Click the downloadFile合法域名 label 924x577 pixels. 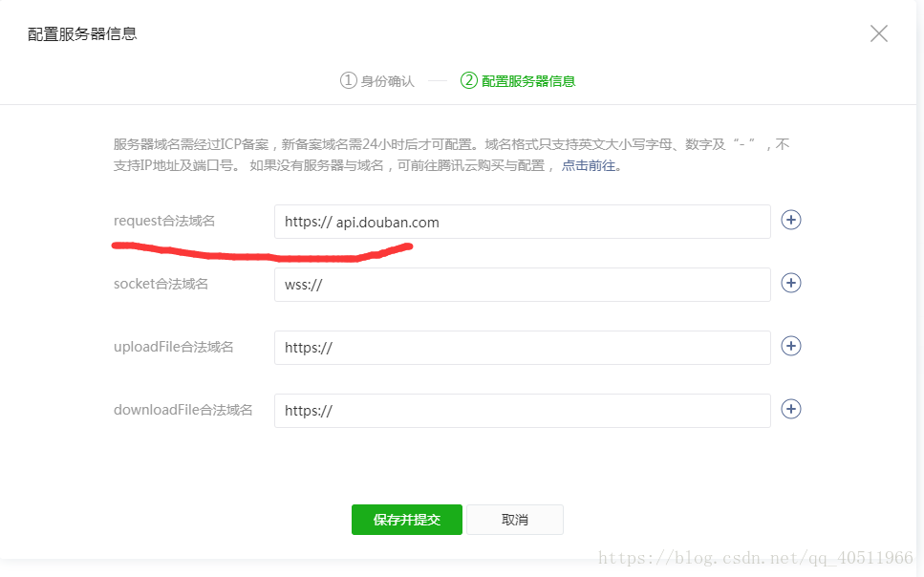(183, 410)
